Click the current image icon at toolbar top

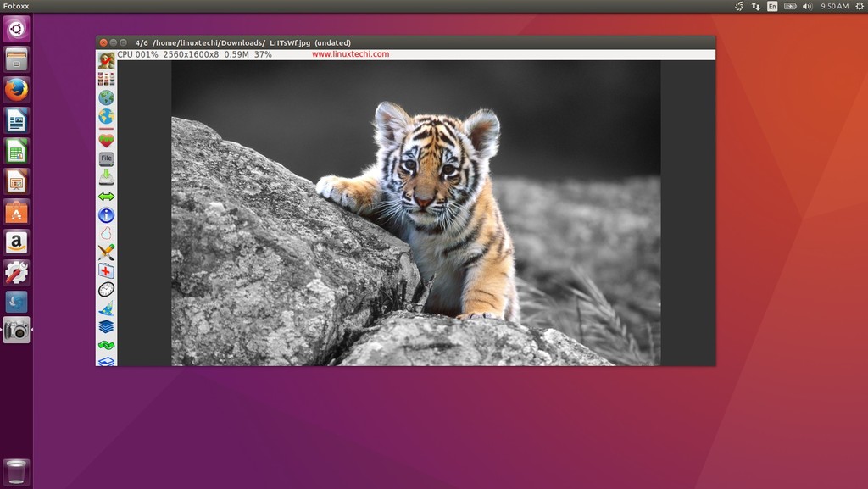(x=106, y=59)
